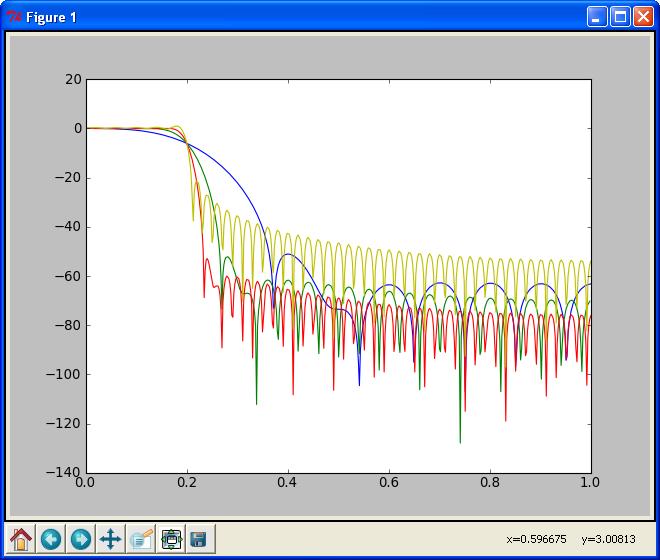Screen dimensions: 660x560
Task: Click the 1.0 tick label on the x-axis
Action: 590,482
